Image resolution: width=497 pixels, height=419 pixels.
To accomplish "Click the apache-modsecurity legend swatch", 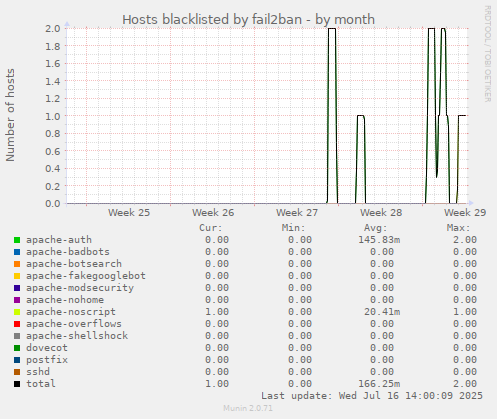I will point(17,288).
